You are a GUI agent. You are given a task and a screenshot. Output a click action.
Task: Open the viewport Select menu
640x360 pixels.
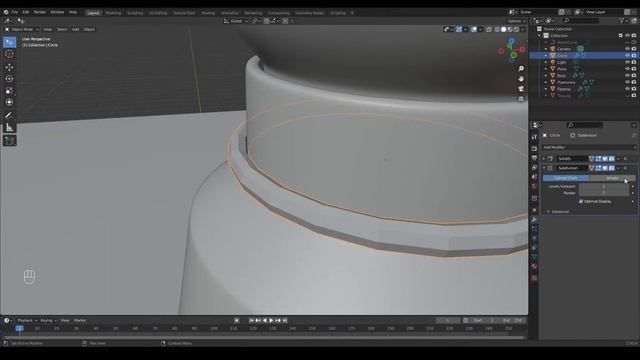point(62,29)
